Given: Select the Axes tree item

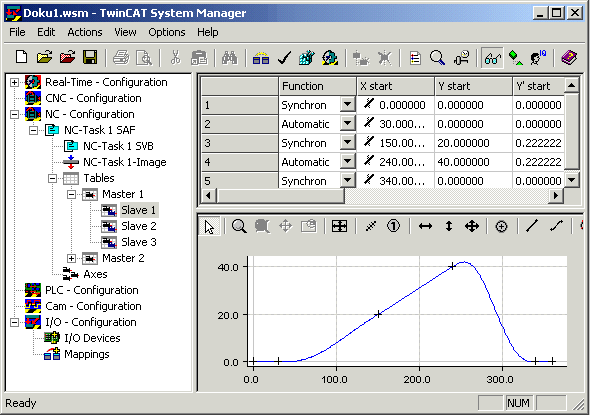Looking at the screenshot, I should [95, 274].
